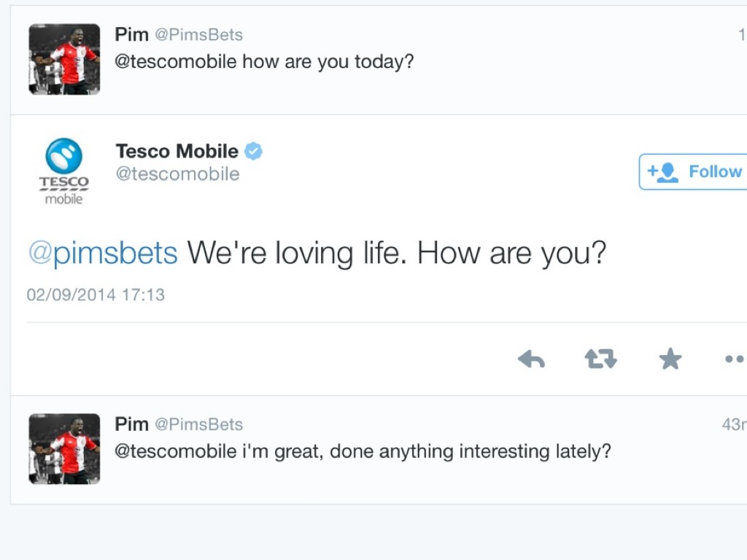Open more options ellipsis on the tweet
Viewport: 747px width, 560px height.
point(734,359)
